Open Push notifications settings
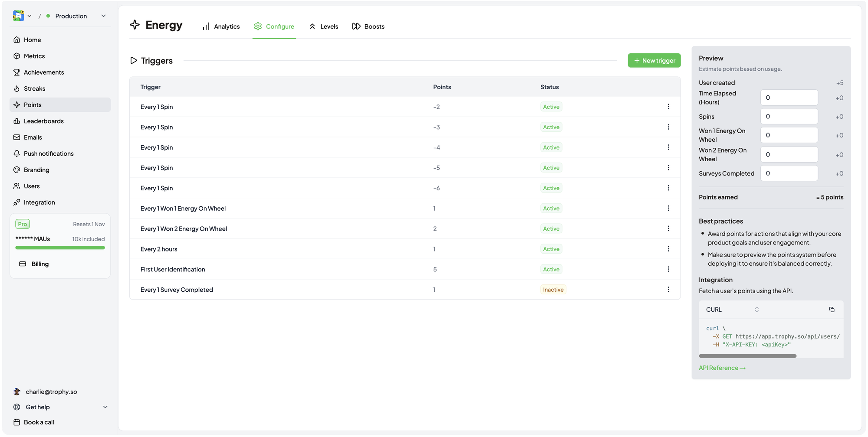Image resolution: width=868 pixels, height=437 pixels. tap(60, 153)
